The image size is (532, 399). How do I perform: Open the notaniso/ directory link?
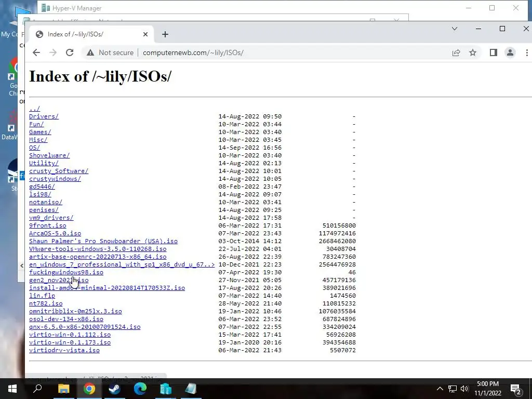(x=46, y=202)
